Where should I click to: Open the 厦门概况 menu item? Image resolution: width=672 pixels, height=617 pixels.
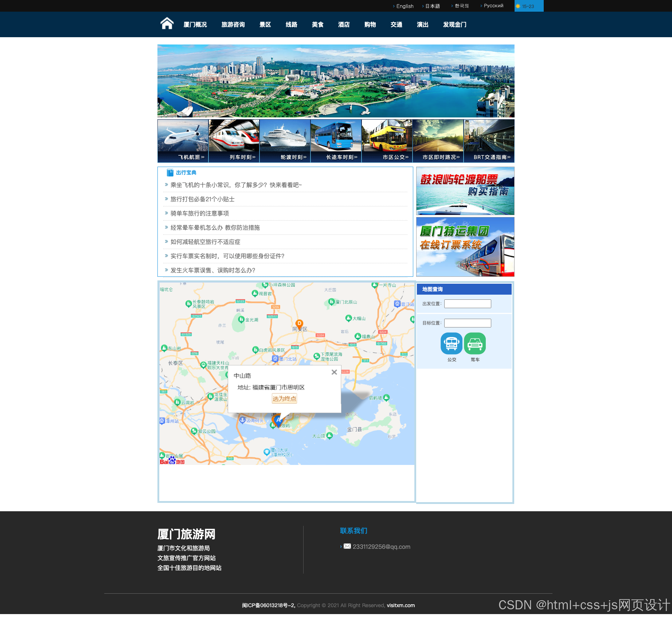coord(195,24)
